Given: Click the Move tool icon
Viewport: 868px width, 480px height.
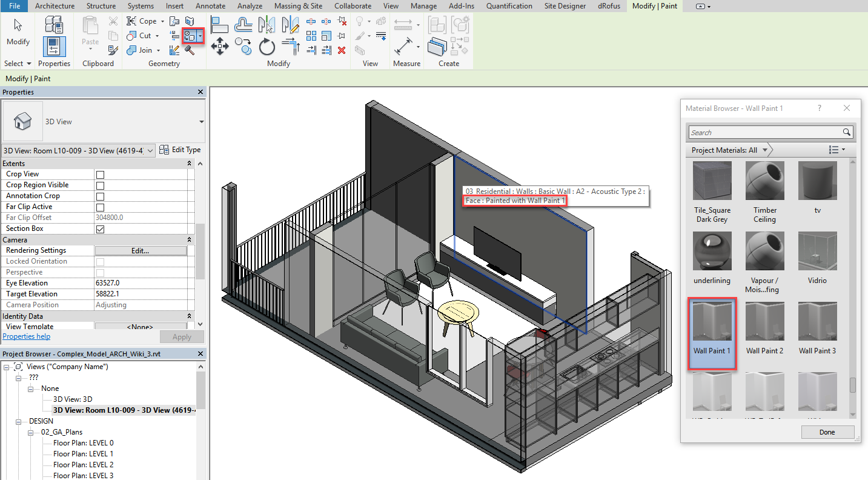Looking at the screenshot, I should 219,47.
